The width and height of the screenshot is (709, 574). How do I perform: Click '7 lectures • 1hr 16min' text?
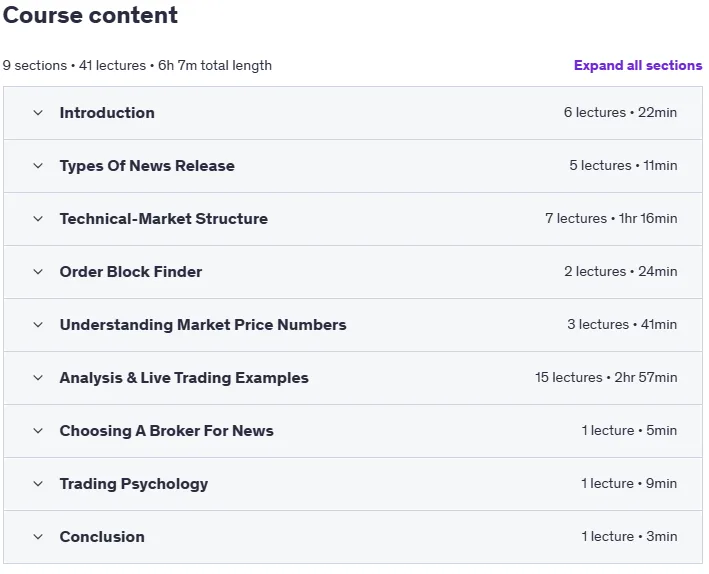point(611,218)
